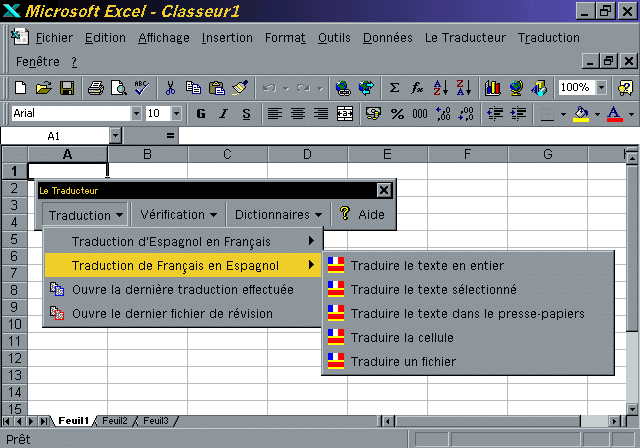Open Print Preview icon
640x448 pixels.
[119, 88]
